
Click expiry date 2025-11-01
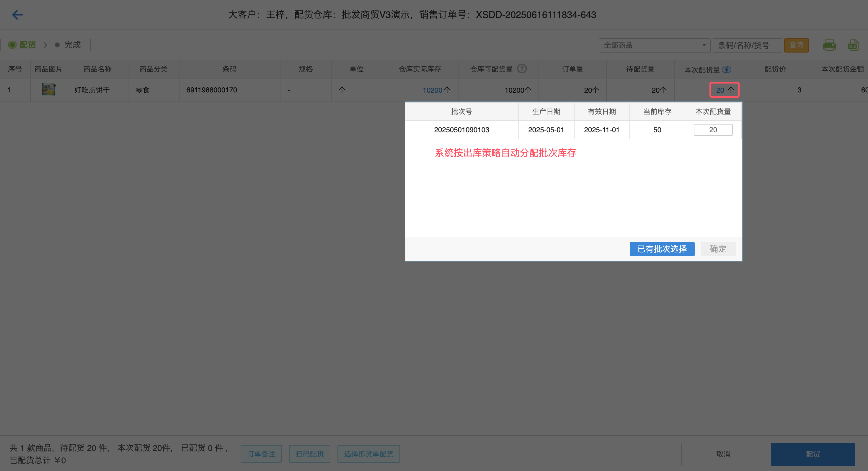(601, 130)
